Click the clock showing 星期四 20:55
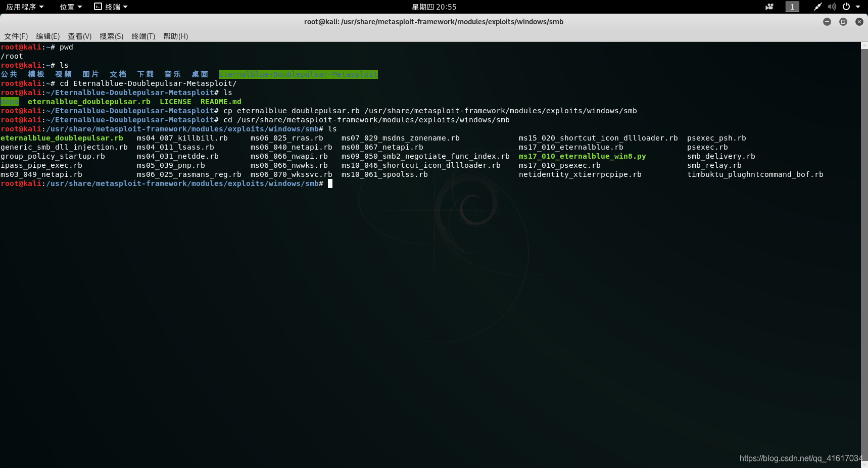The width and height of the screenshot is (868, 468). [x=434, y=7]
